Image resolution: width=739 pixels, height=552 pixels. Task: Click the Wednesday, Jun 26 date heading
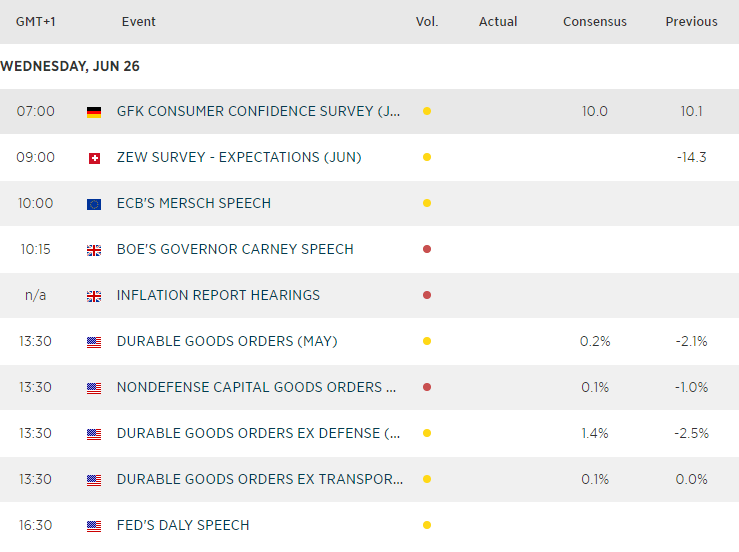(70, 66)
